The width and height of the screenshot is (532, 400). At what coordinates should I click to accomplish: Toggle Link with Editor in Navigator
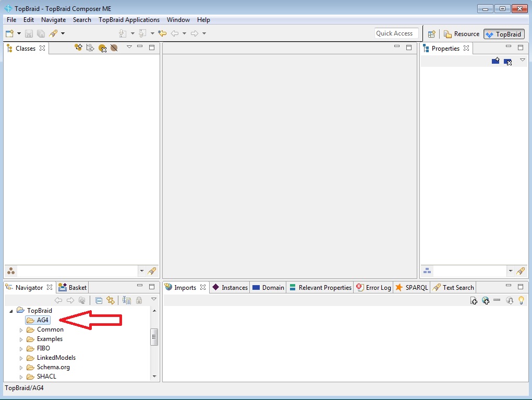coord(110,300)
